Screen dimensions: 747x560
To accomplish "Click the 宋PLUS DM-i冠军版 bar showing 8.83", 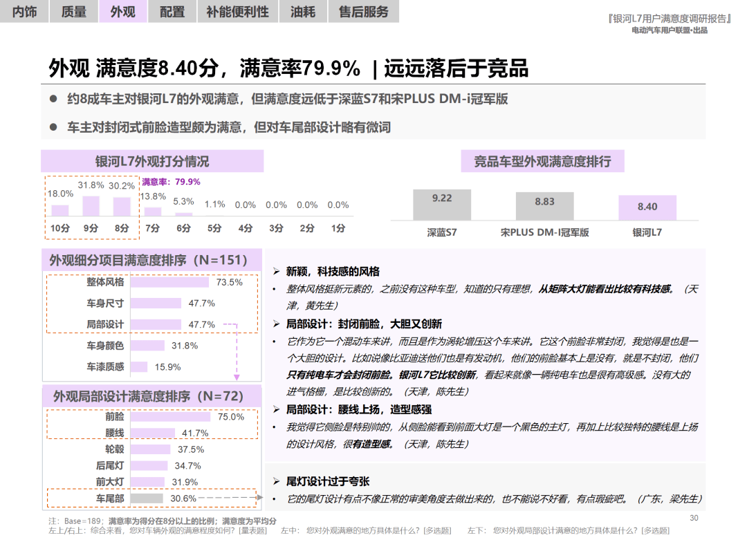I will point(544,206).
